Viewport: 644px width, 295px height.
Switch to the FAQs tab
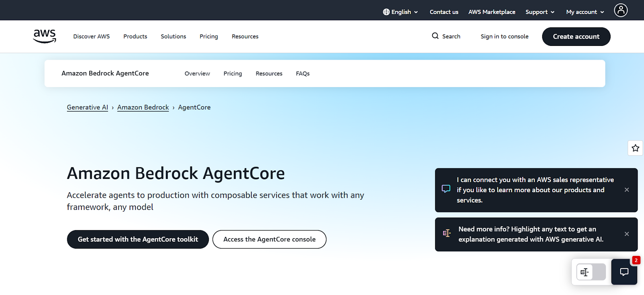pyautogui.click(x=303, y=74)
